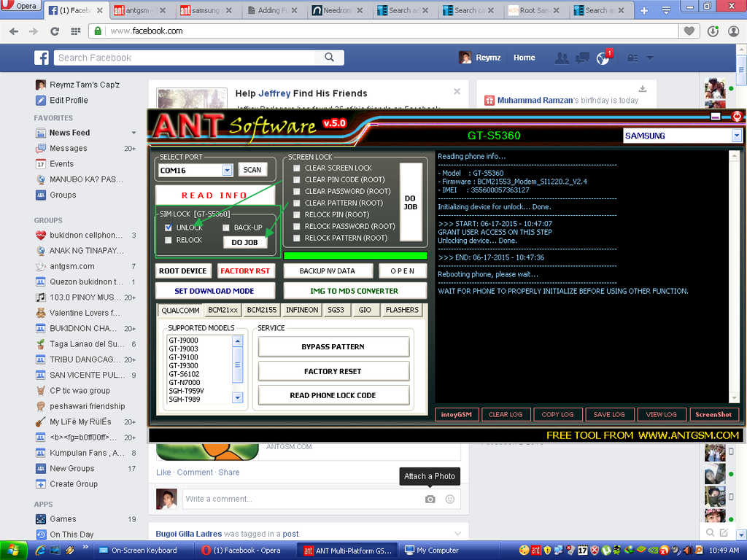Click the Facebook notifications globe icon
Image resolution: width=747 pixels, height=560 pixels.
click(x=603, y=58)
